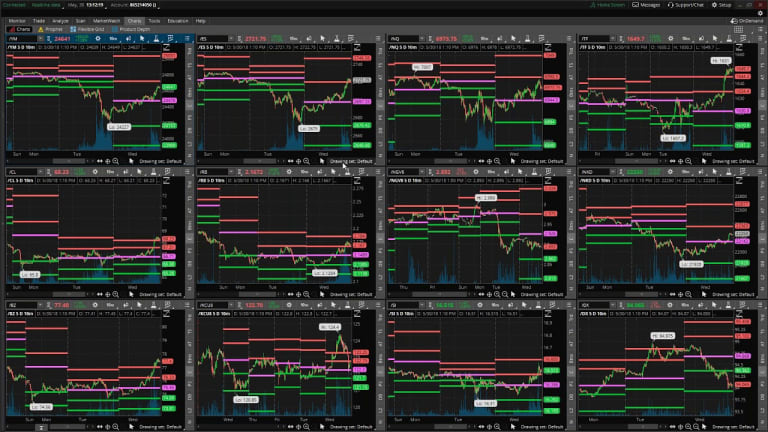This screenshot has height=432, width=768.
Task: Click the small gear icon below Setup
Action: (x=760, y=13)
